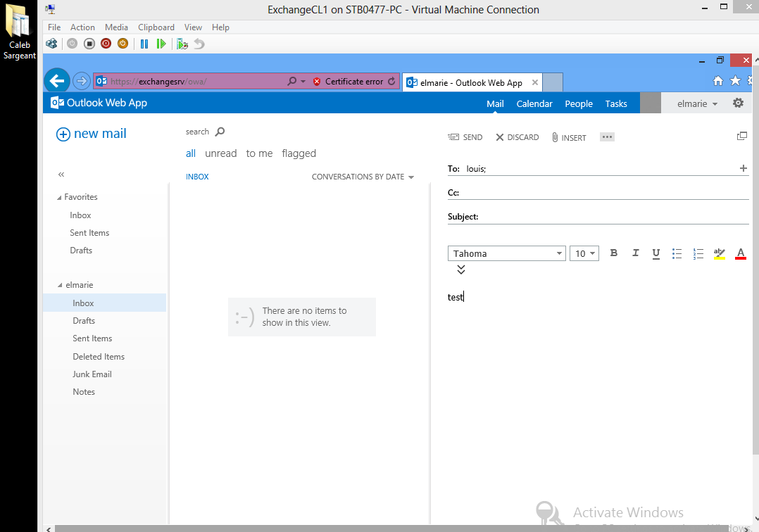Open the View menu
The image size is (759, 532).
click(193, 27)
